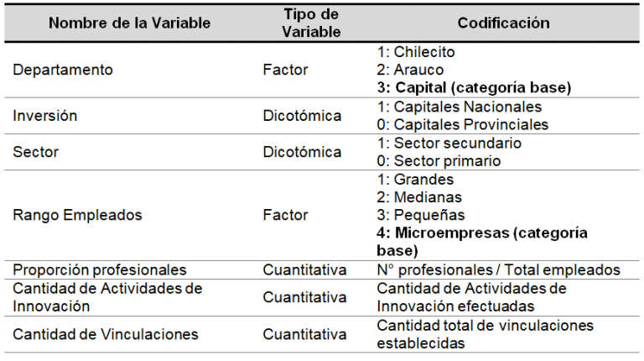
Task: Click 'Cantidad de Actividades de Innovación' label
Action: [107, 297]
